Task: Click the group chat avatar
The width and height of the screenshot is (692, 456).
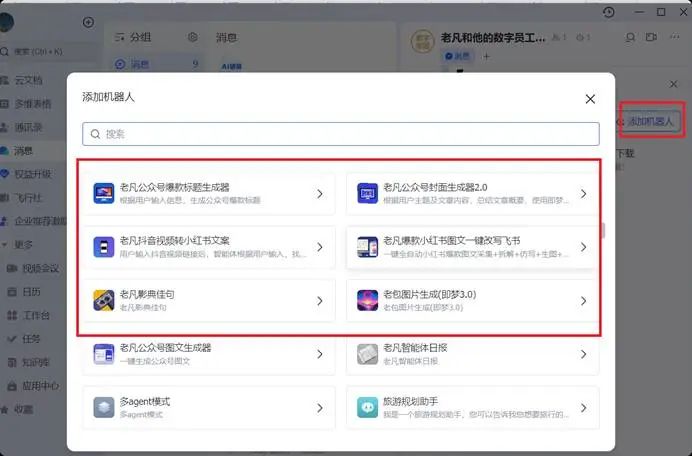Action: tap(423, 41)
